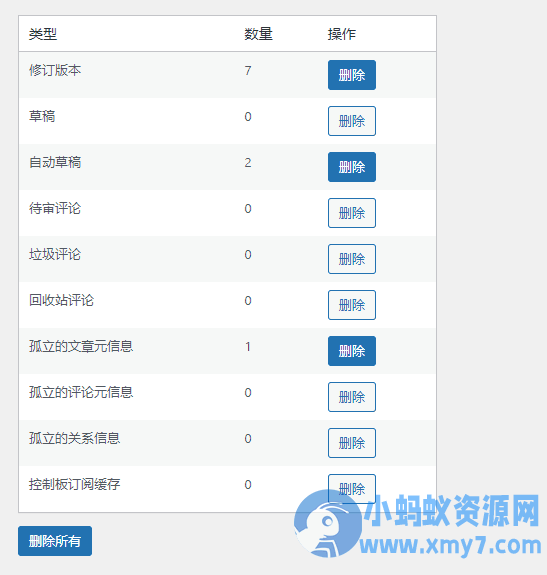This screenshot has width=547, height=575.
Task: Click the 孤立的文章元信息 row label
Action: click(x=81, y=346)
